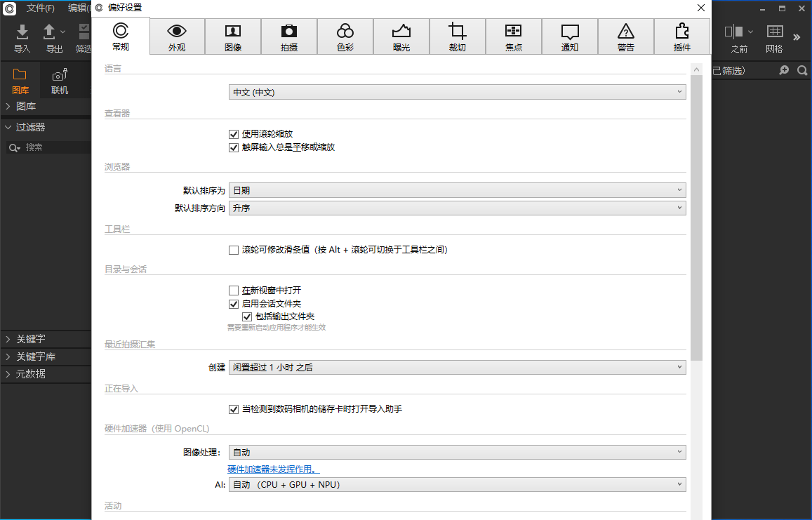Viewport: 812px width, 520px height.
Task: Open the 外观 (Appearance) preferences tab
Action: point(177,36)
